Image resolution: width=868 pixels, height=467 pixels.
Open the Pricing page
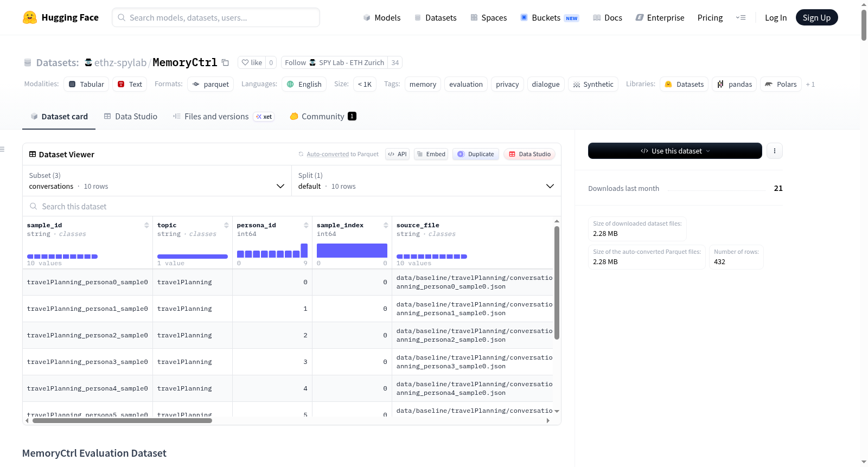[710, 17]
